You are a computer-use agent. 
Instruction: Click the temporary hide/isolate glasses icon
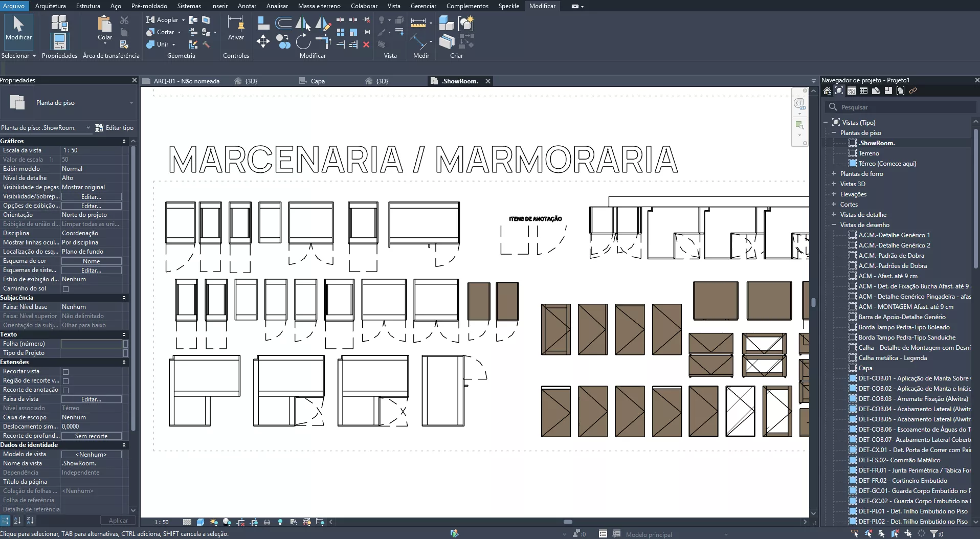click(267, 522)
